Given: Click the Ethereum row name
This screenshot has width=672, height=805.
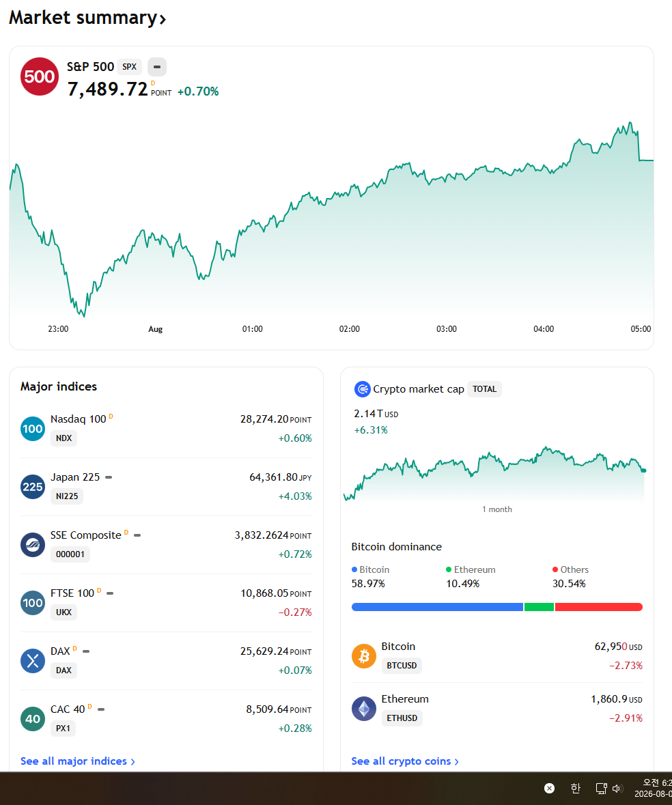Looking at the screenshot, I should tap(405, 698).
